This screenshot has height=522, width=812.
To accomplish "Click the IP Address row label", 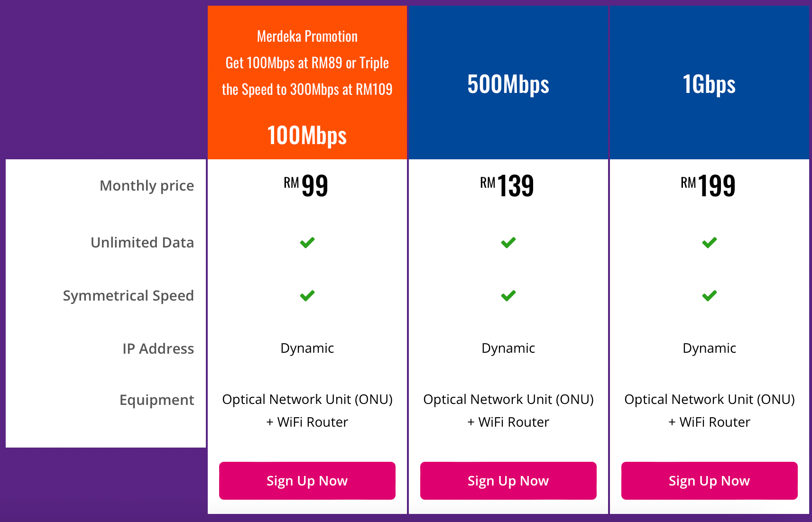I will coord(158,348).
